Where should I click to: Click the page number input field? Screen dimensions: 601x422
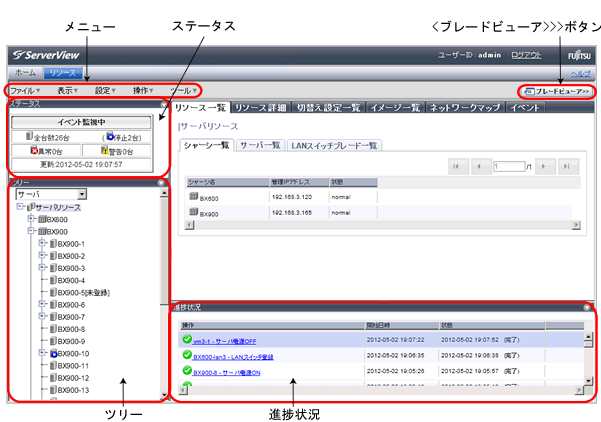[509, 166]
